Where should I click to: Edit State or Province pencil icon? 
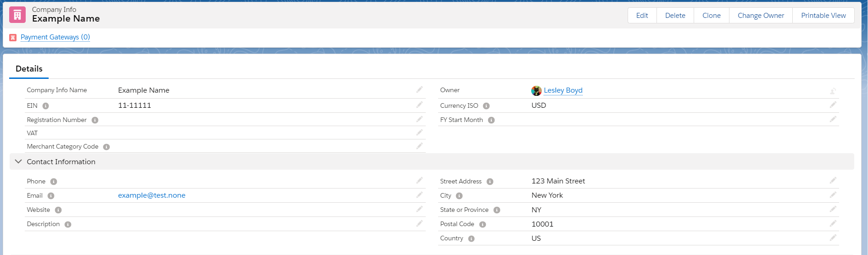coord(833,209)
